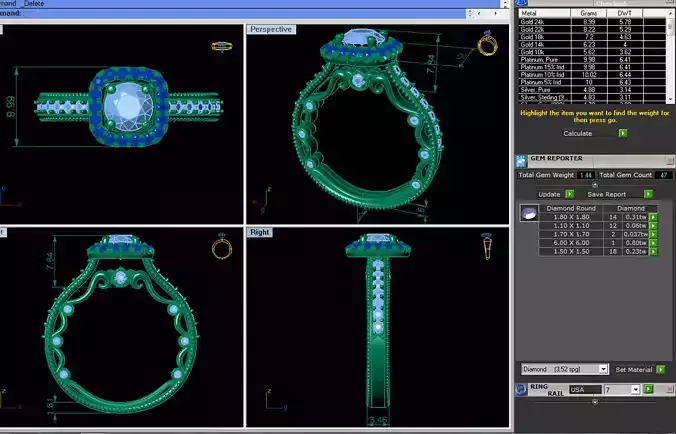Click the Ring Rail panel icon
Image resolution: width=676 pixels, height=434 pixels.
click(521, 389)
